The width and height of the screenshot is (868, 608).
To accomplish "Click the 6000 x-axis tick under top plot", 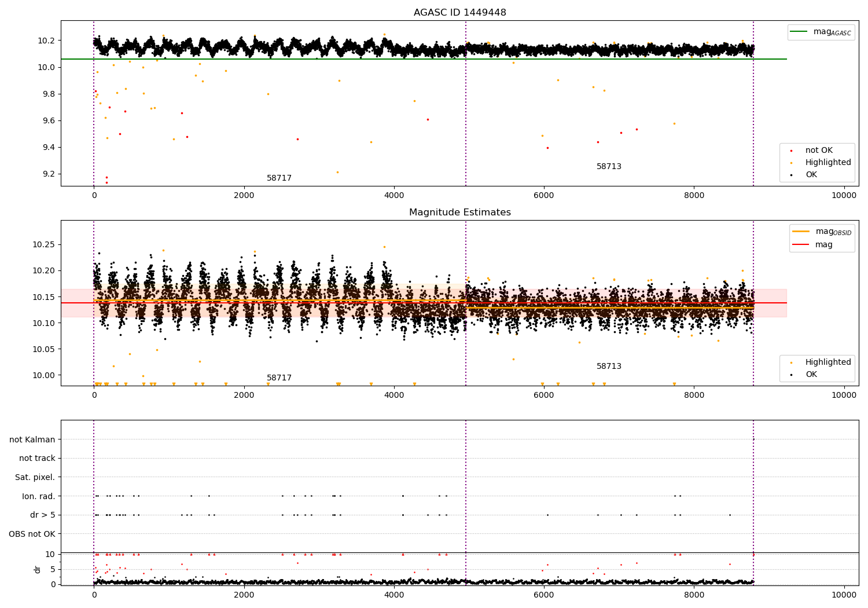I will pos(544,196).
